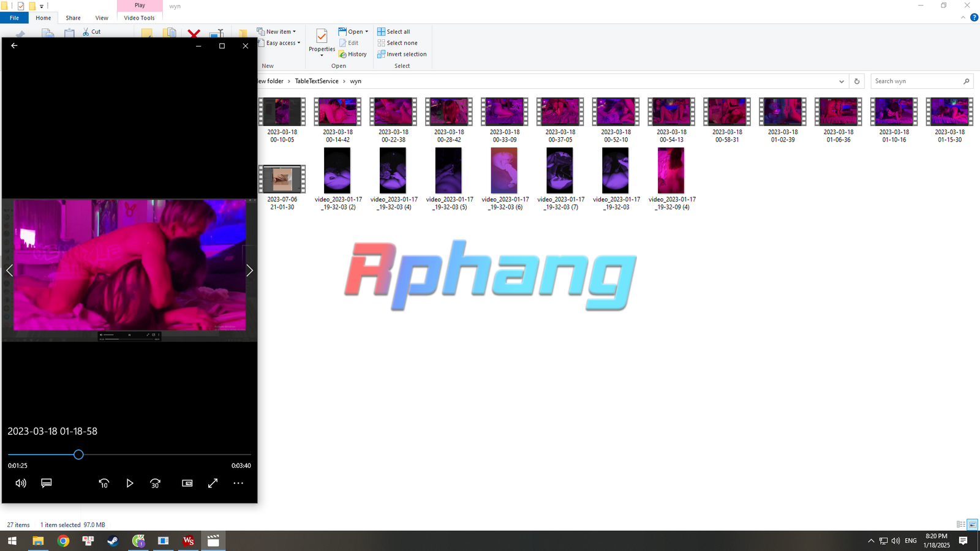Click Invert selection in the ribbon
The width and height of the screenshot is (980, 551).
pyautogui.click(x=402, y=54)
